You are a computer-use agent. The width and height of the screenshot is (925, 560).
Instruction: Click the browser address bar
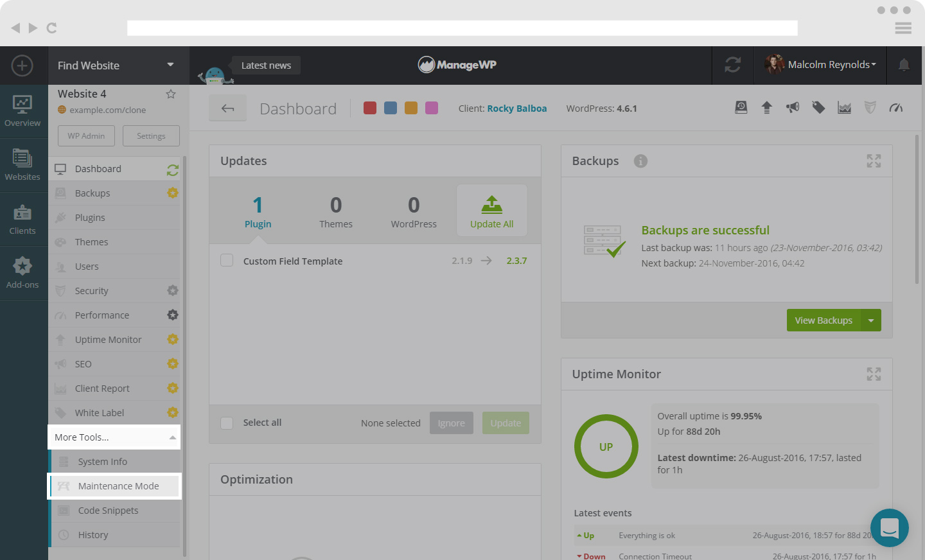click(463, 28)
